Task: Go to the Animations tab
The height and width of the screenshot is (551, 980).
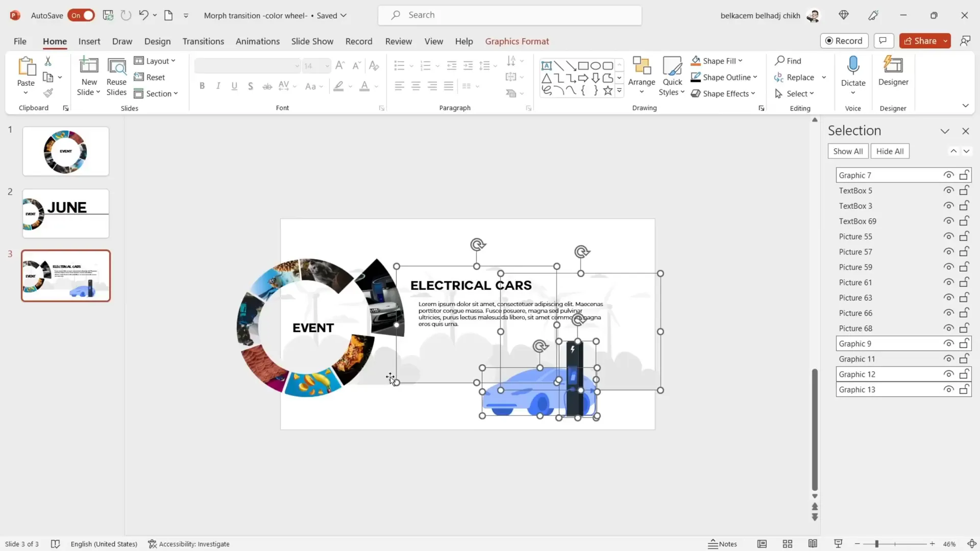Action: (x=257, y=41)
